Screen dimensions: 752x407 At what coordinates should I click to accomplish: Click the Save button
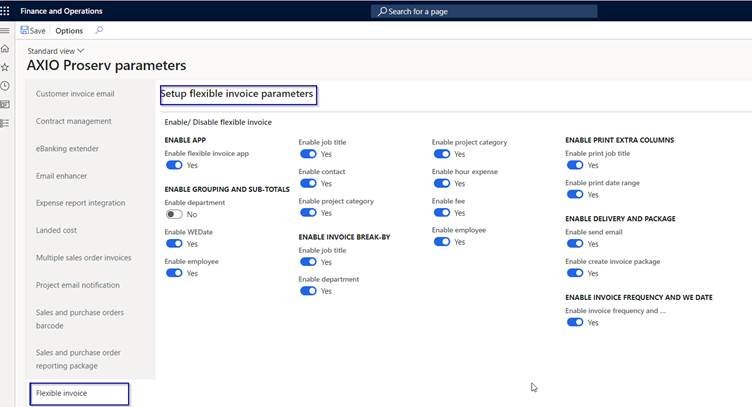pos(33,31)
